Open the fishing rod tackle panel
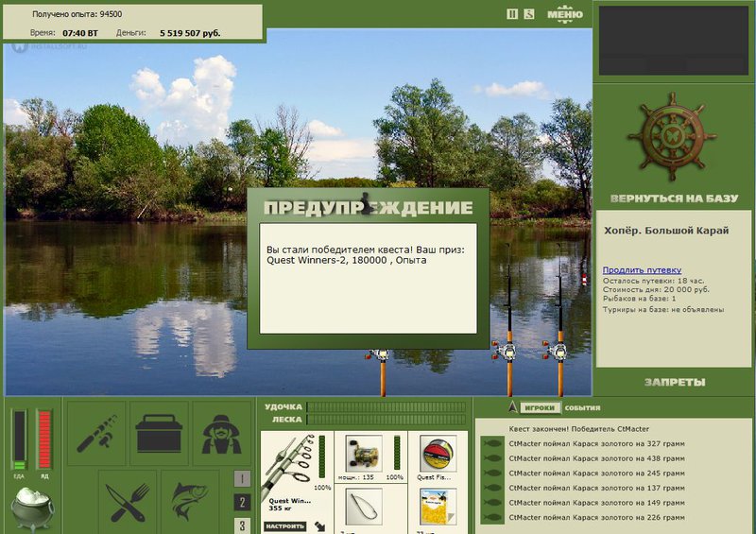The image size is (756, 534). click(x=96, y=433)
